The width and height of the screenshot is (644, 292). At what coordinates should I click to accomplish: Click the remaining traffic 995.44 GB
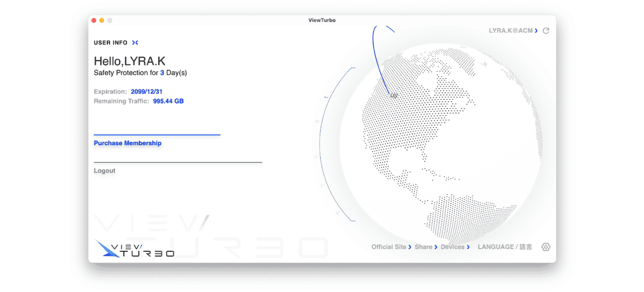pyautogui.click(x=168, y=101)
